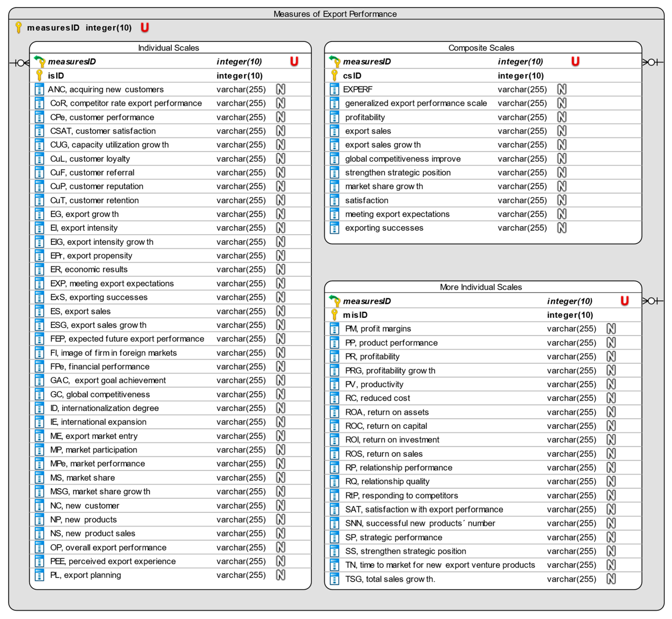
Task: Click the nullable N marker for TSG, total sales growth
Action: 611,579
